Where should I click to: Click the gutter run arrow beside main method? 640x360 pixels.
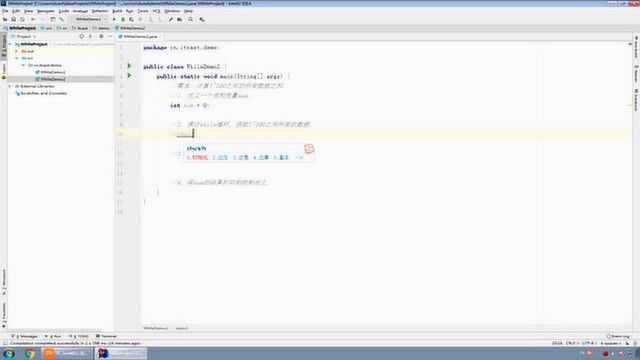pyautogui.click(x=129, y=76)
